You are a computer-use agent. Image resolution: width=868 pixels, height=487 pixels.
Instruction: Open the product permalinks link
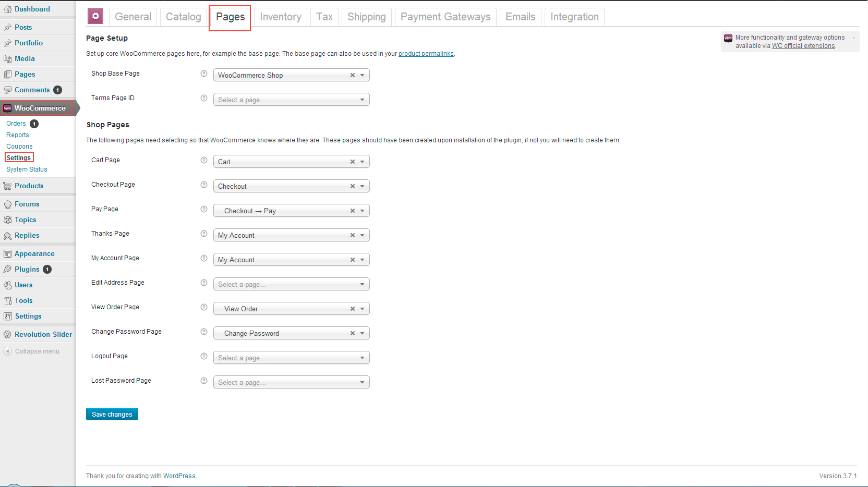[426, 54]
